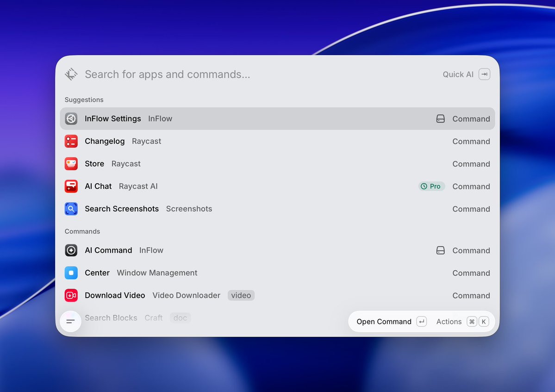555x392 pixels.
Task: Click extension icon beside InFlow Settings Command label
Action: 440,118
